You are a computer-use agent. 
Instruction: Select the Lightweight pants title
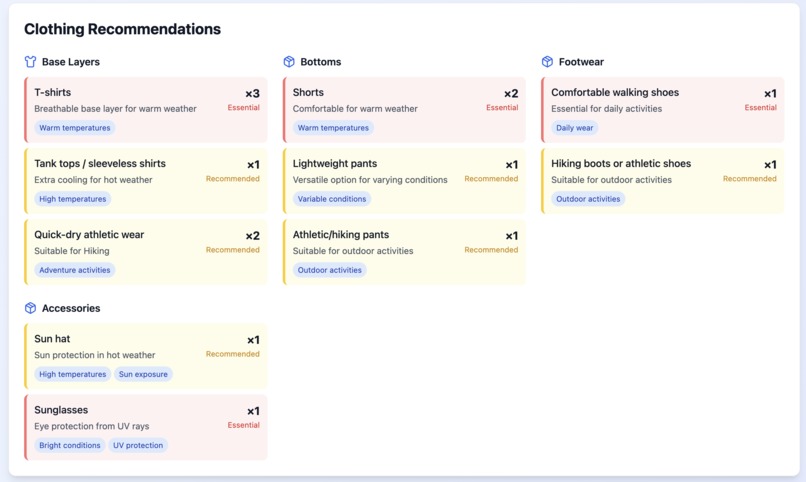click(335, 163)
